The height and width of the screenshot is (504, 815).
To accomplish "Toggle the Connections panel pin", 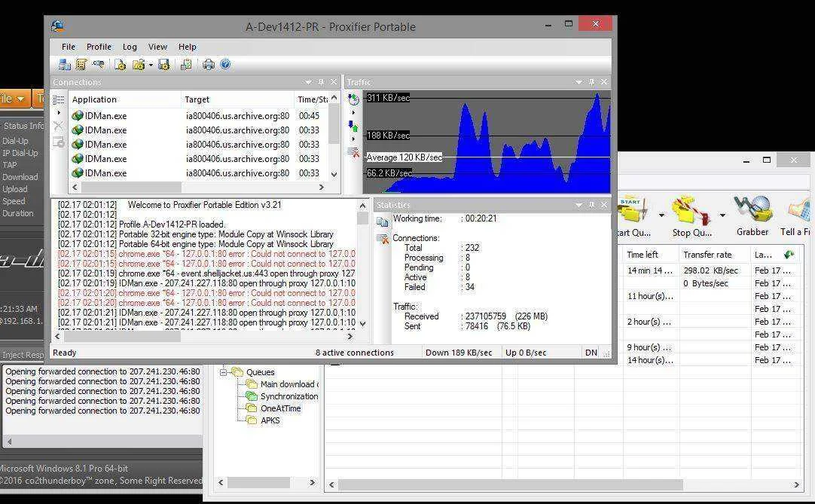I will click(321, 82).
